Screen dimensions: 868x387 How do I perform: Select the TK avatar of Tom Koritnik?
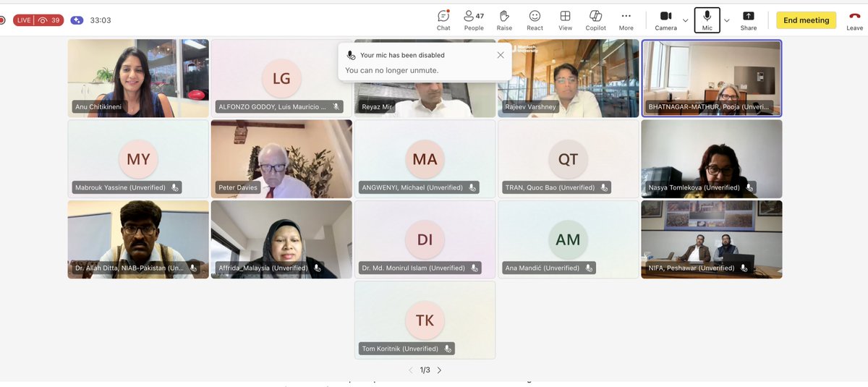coord(425,320)
